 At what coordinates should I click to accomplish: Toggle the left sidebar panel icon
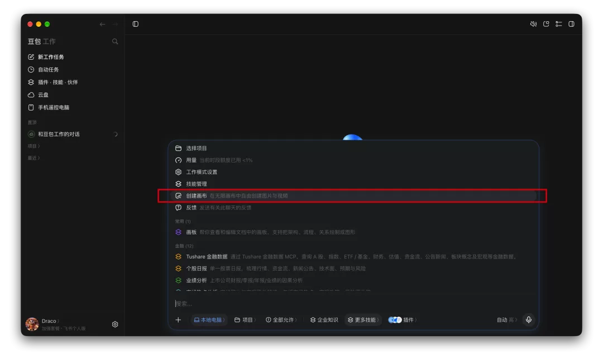point(135,24)
